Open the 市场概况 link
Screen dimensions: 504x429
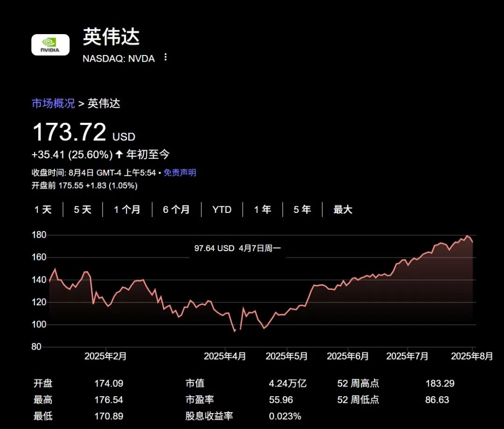pos(53,103)
